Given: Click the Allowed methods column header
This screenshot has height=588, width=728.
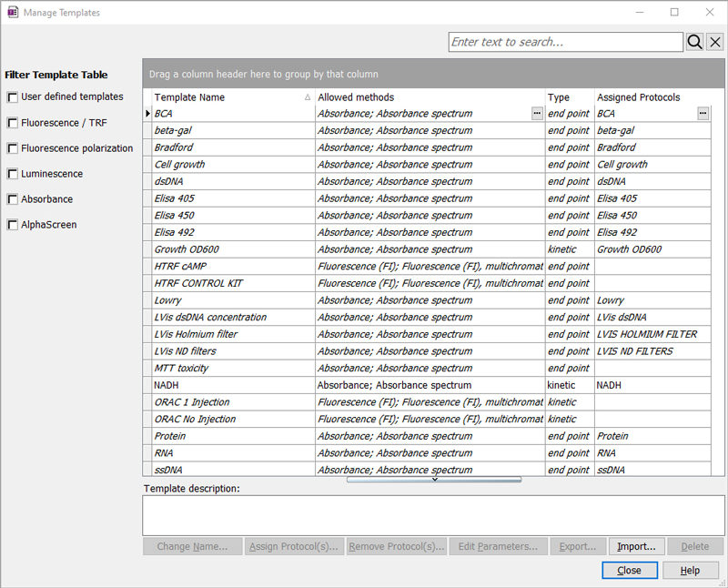Looking at the screenshot, I should (x=430, y=97).
